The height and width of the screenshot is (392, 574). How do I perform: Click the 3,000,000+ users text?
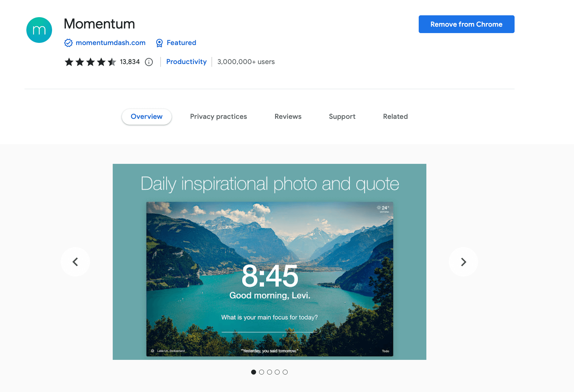coord(246,62)
